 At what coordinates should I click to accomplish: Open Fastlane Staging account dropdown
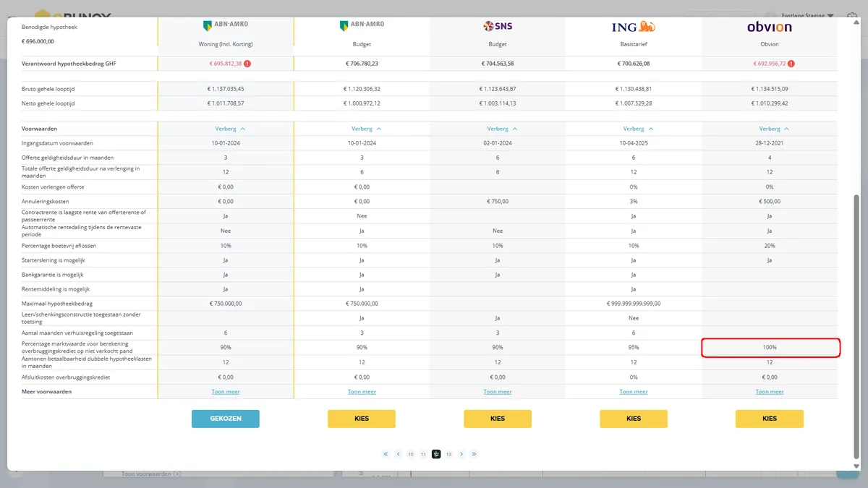coord(804,15)
